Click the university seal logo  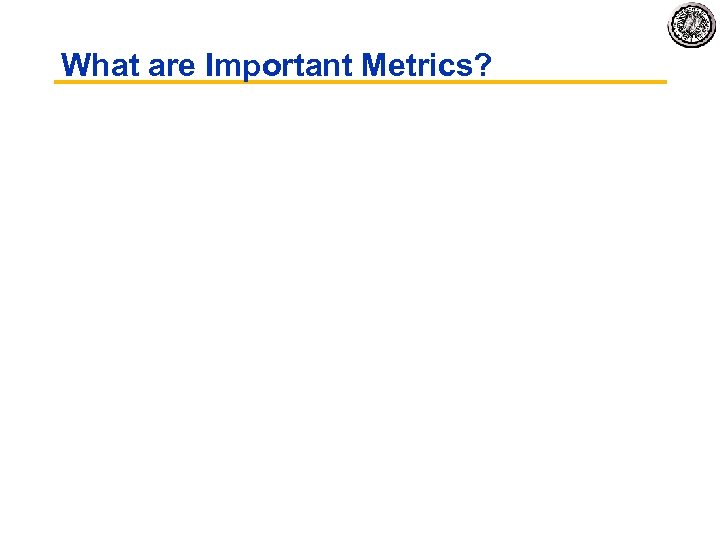(x=692, y=25)
